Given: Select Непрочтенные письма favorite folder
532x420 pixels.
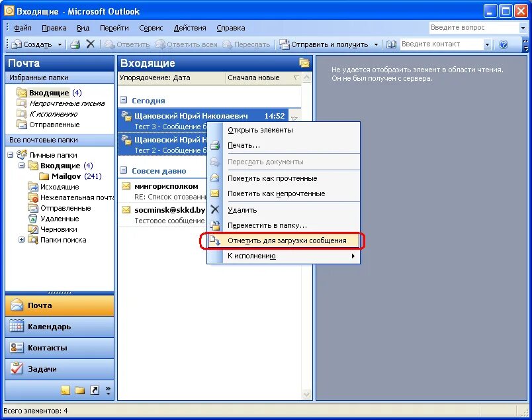Looking at the screenshot, I should coord(60,103).
